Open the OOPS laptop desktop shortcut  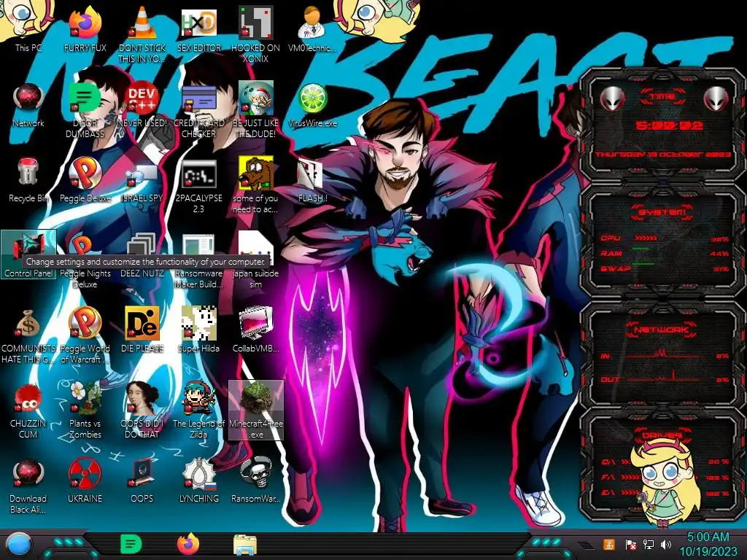[x=142, y=480]
